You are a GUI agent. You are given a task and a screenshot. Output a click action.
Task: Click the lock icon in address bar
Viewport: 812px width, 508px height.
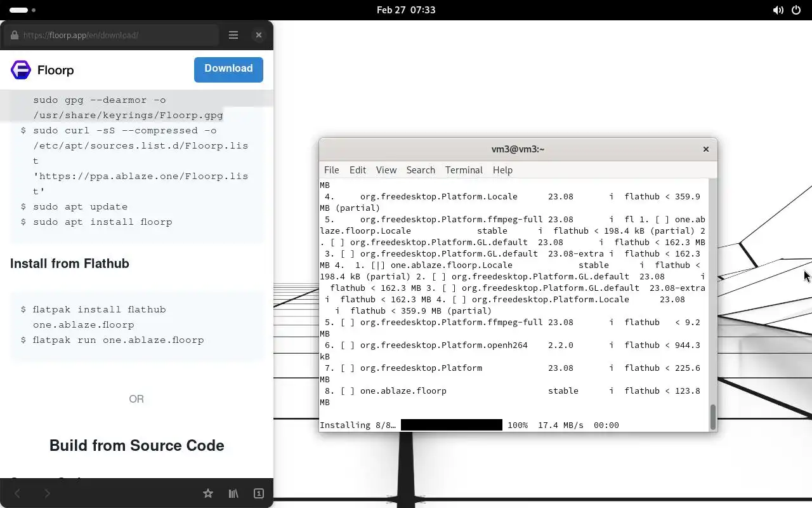[15, 35]
